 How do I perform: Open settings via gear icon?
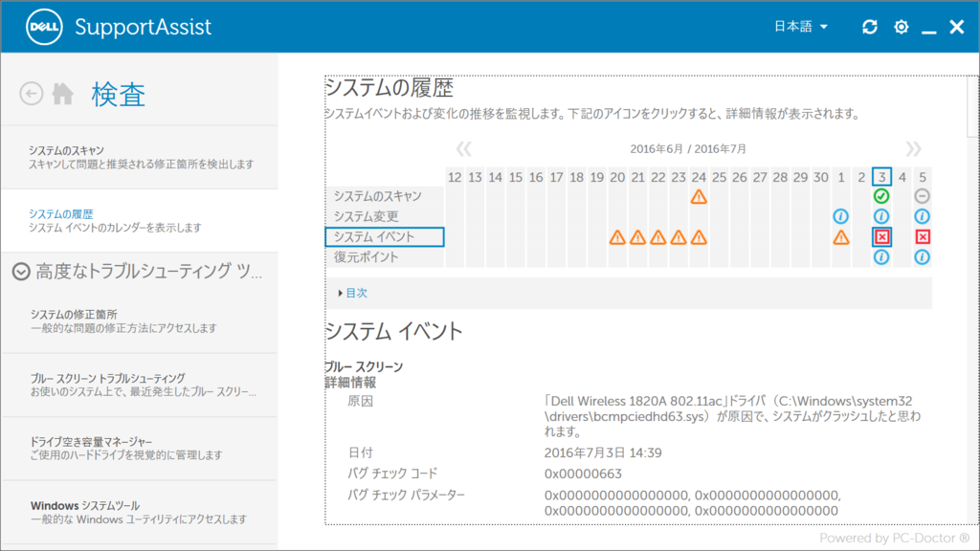point(901,27)
